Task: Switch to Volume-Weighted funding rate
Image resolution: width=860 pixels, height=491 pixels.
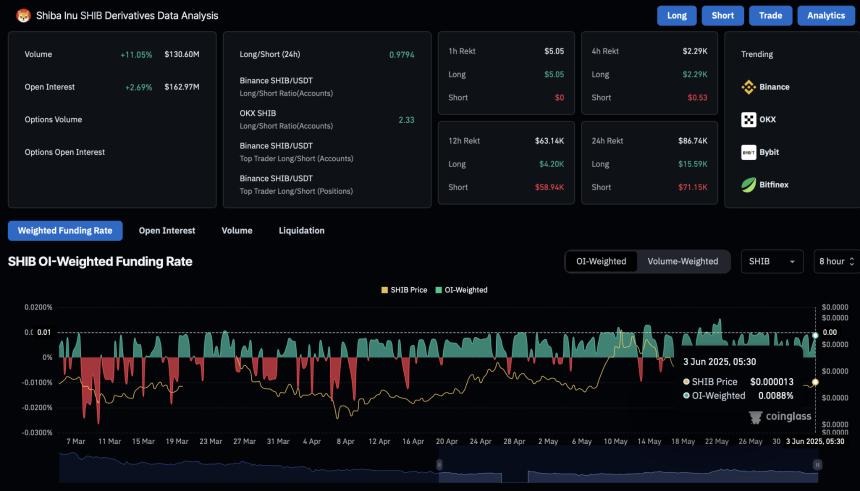Action: (x=682, y=261)
